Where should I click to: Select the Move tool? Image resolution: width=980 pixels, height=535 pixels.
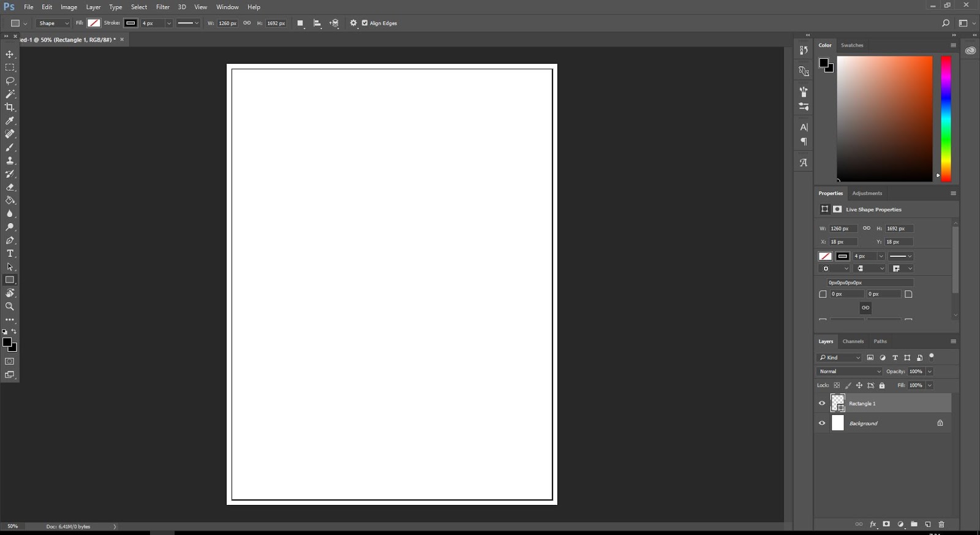[10, 54]
